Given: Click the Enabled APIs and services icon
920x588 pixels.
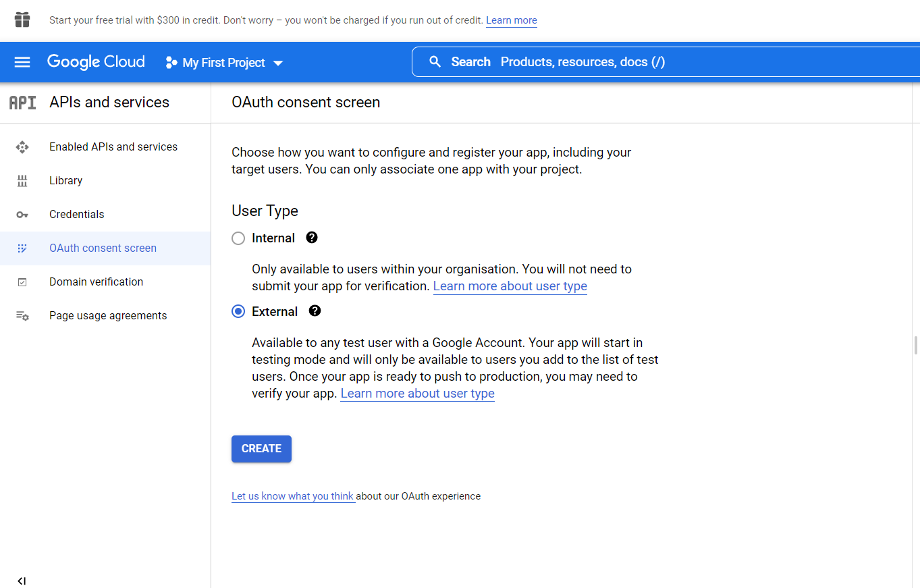Looking at the screenshot, I should coord(22,147).
